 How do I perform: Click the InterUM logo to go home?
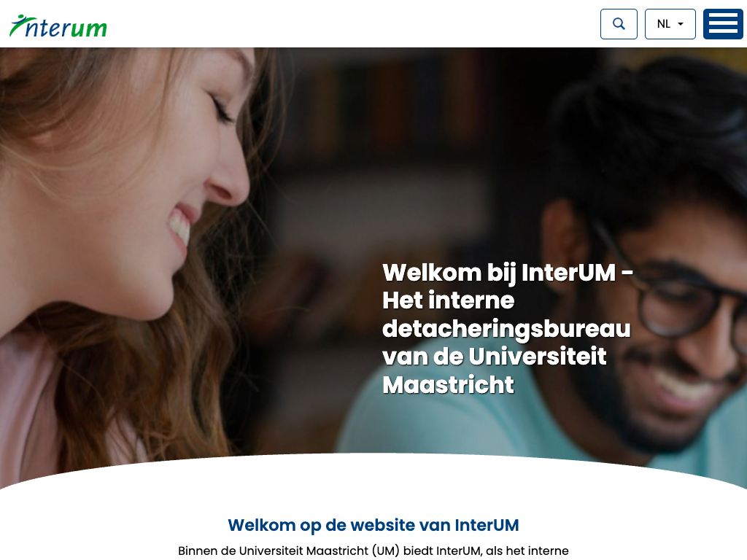tap(58, 26)
